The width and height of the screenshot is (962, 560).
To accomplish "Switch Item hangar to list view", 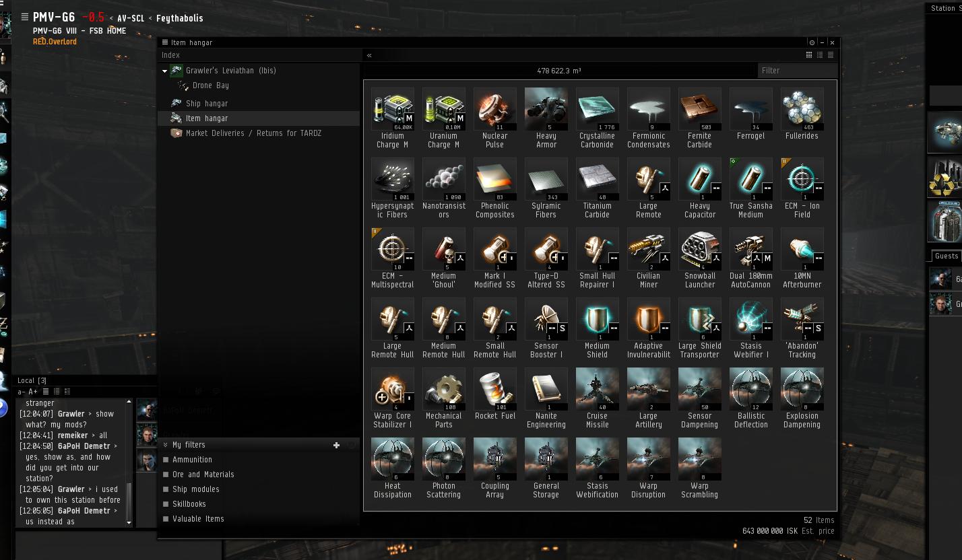I will click(831, 55).
